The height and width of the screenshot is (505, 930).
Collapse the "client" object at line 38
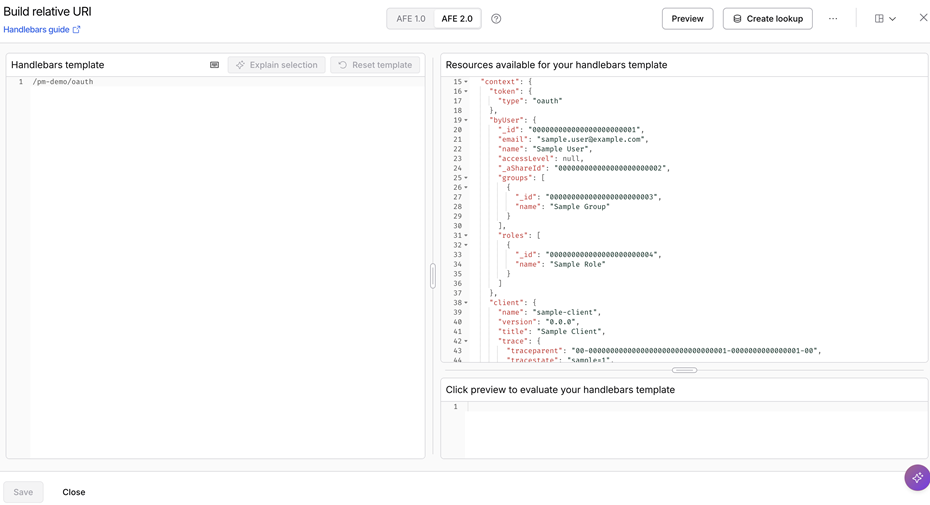click(466, 303)
